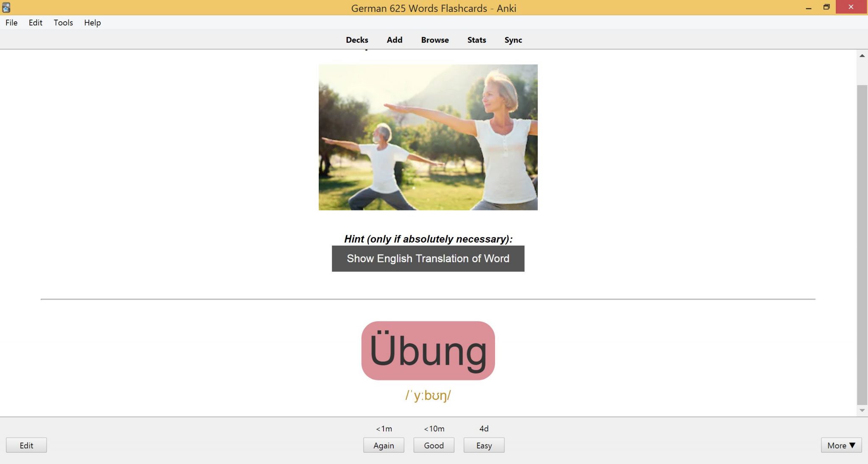Open the Tools menu

[x=63, y=22]
